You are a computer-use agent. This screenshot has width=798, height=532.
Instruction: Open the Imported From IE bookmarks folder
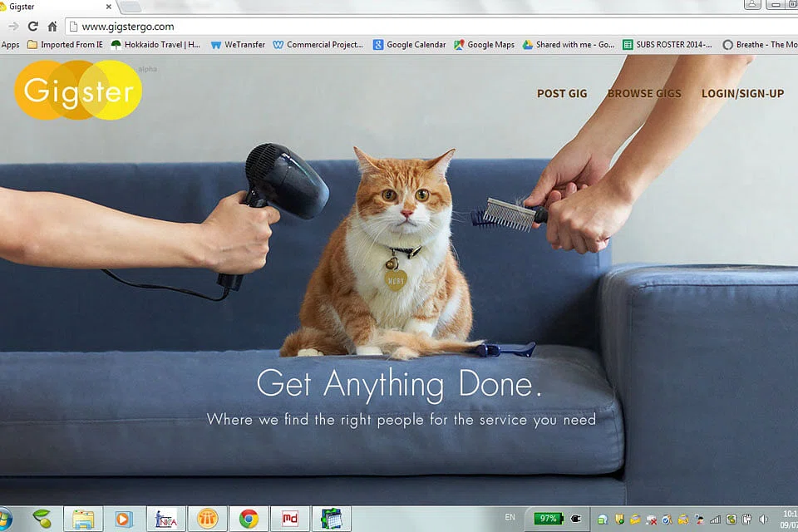(x=65, y=45)
